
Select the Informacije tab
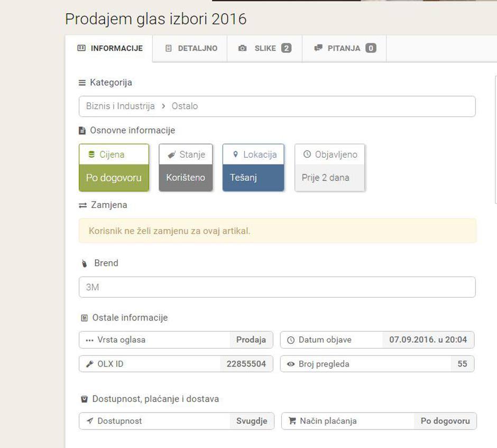(x=110, y=48)
